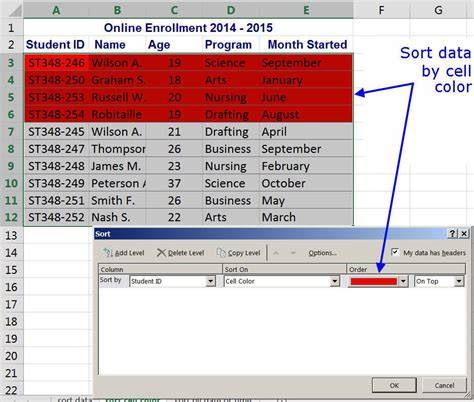Viewport: 474px width, 402px height.
Task: Open the Sort by Student ID dropdown
Action: click(x=211, y=281)
